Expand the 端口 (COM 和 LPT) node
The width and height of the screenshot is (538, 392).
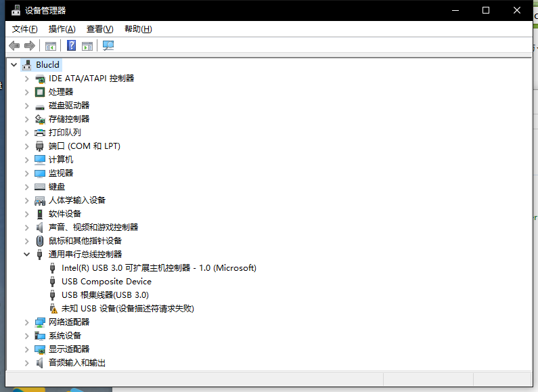pyautogui.click(x=27, y=146)
